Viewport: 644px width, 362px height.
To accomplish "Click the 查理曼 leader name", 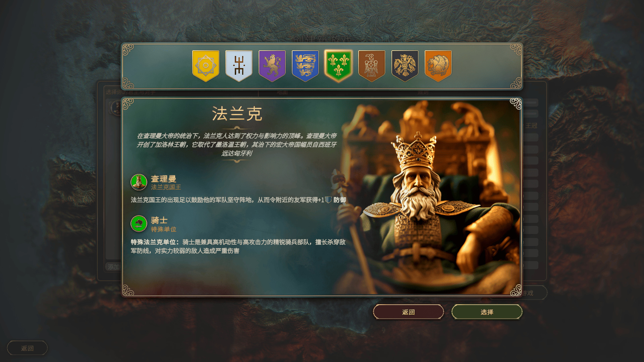I will tap(163, 179).
